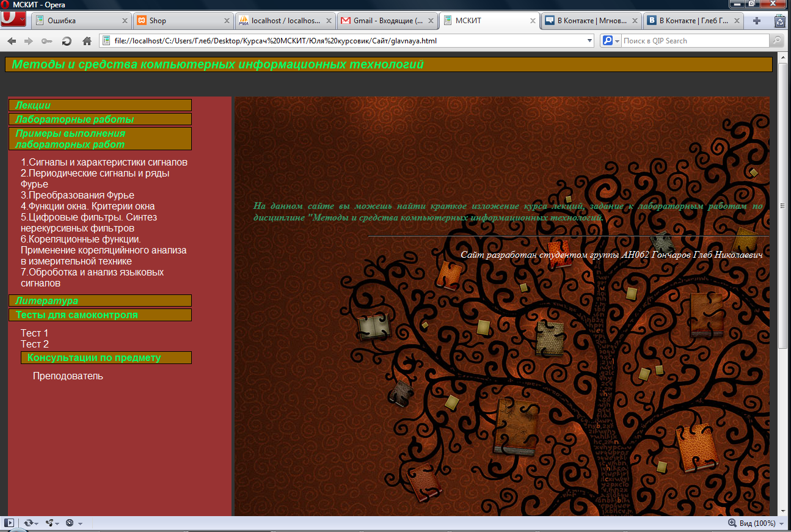The image size is (791, 532).
Task: Reload the current page
Action: coord(67,41)
